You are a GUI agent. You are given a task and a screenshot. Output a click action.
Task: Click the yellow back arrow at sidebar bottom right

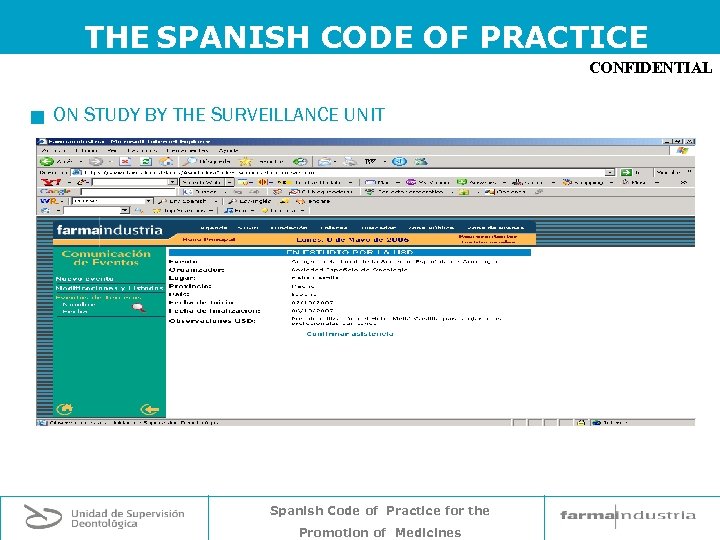click(x=150, y=409)
